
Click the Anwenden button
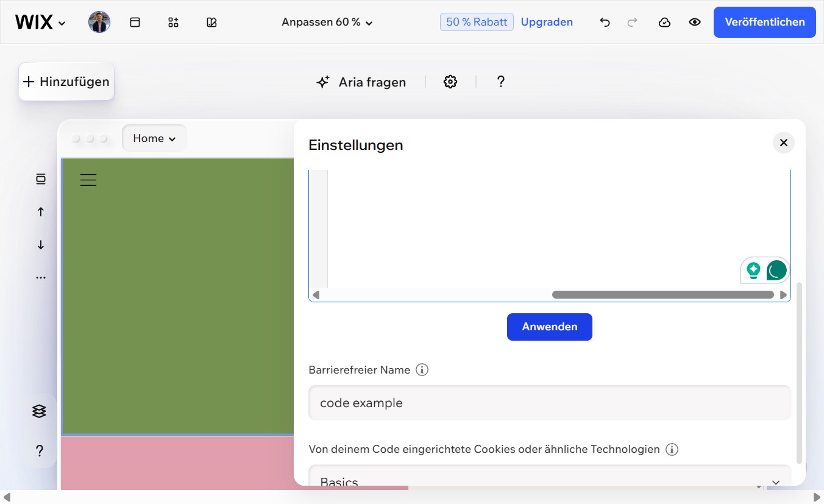pyautogui.click(x=550, y=327)
